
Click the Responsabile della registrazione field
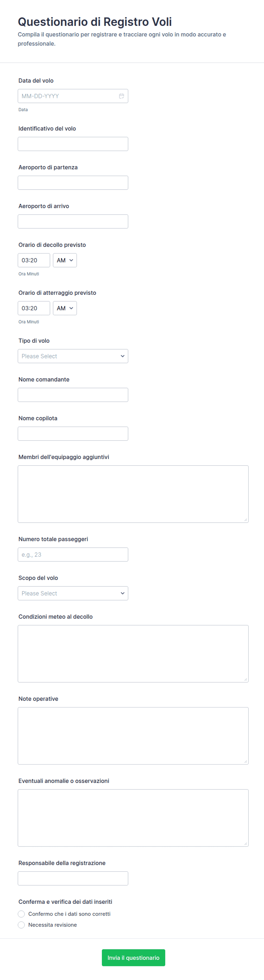coord(73,879)
